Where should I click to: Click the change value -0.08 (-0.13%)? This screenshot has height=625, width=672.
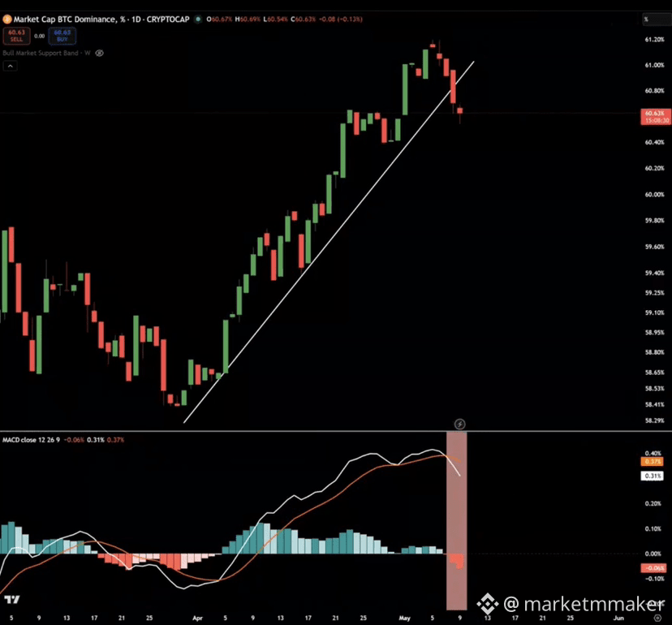click(x=341, y=19)
